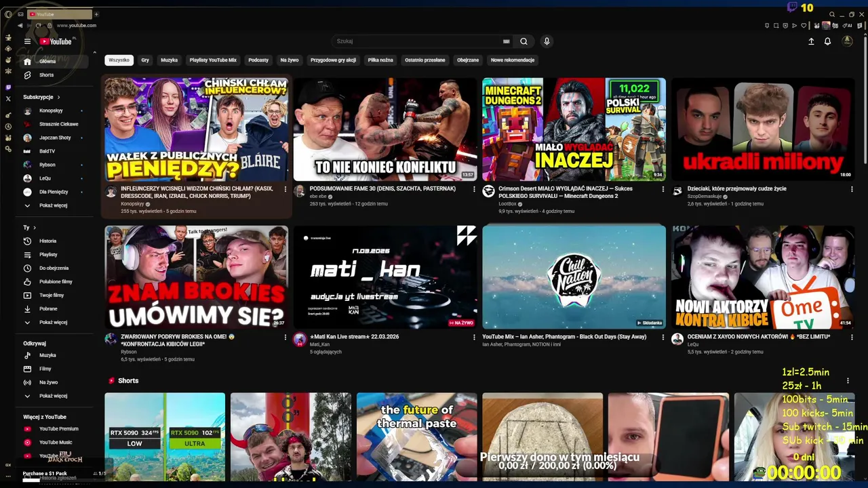
Task: Open the mati_kan livestream thumbnail
Action: coord(385,277)
